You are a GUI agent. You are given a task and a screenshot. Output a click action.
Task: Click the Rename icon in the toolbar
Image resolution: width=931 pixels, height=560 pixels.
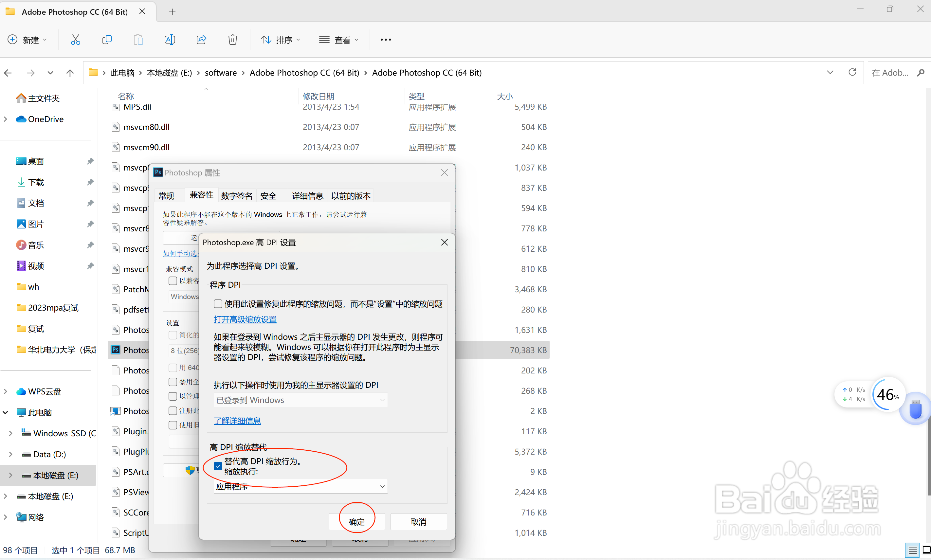pos(170,40)
